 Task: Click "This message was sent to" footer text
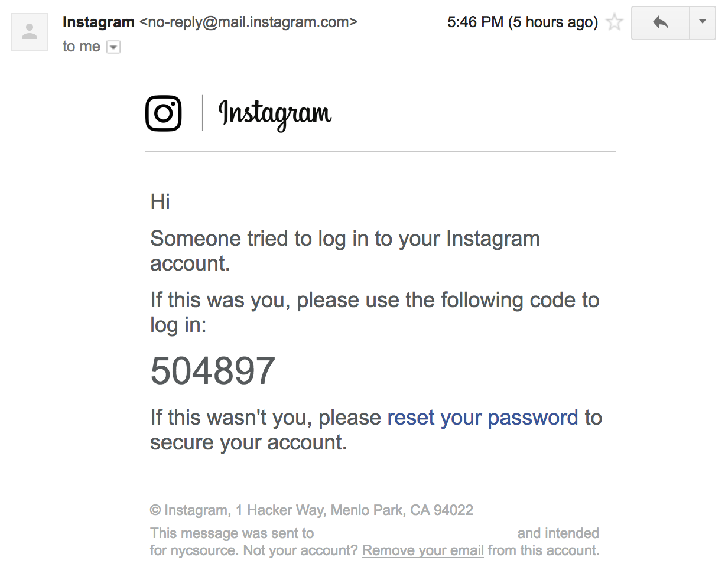click(232, 533)
